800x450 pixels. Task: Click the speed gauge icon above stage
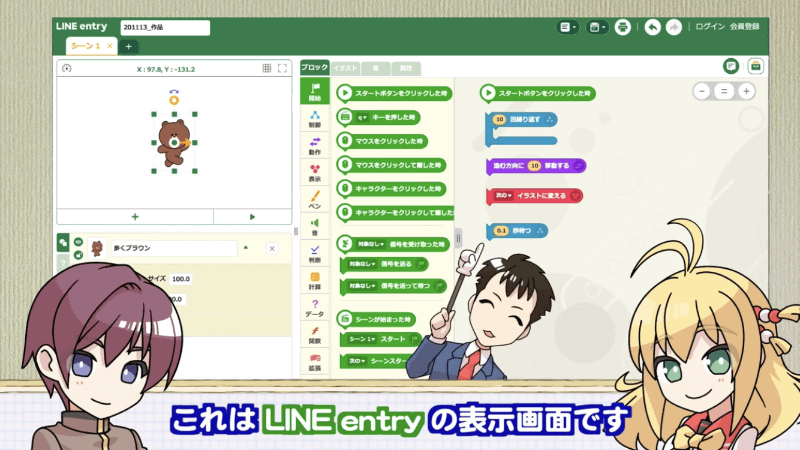click(x=67, y=68)
